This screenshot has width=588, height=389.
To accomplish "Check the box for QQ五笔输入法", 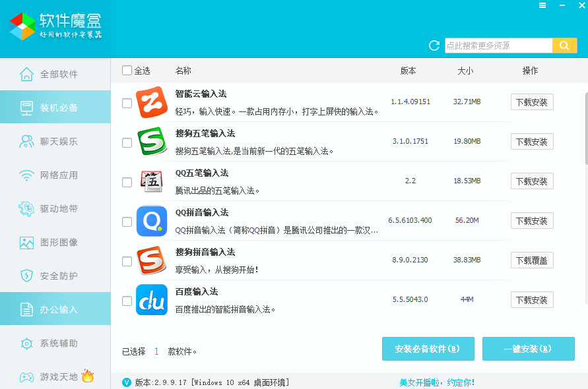I will coord(127,182).
